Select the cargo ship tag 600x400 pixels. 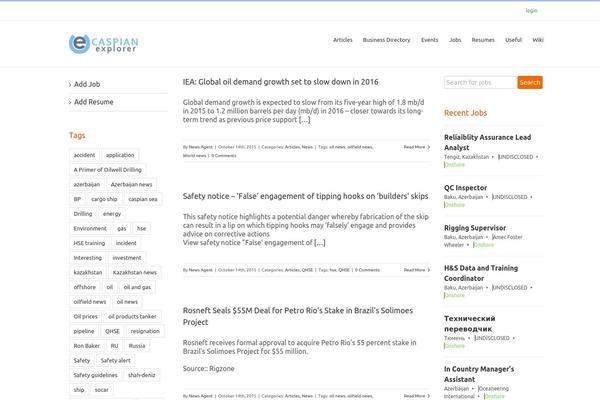pyautogui.click(x=104, y=199)
